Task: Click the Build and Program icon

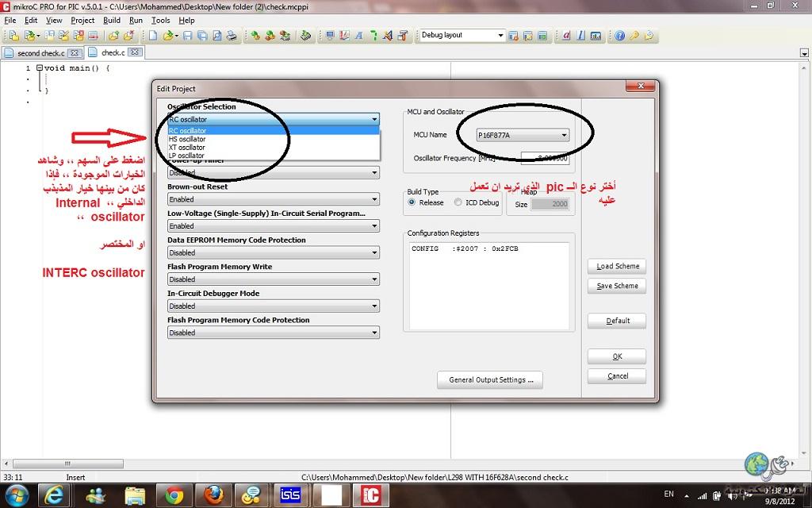Action: [285, 36]
